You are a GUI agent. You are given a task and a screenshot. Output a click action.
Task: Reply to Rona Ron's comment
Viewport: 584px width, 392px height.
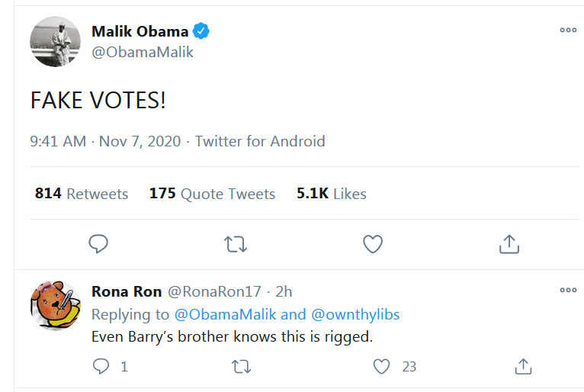click(x=101, y=366)
